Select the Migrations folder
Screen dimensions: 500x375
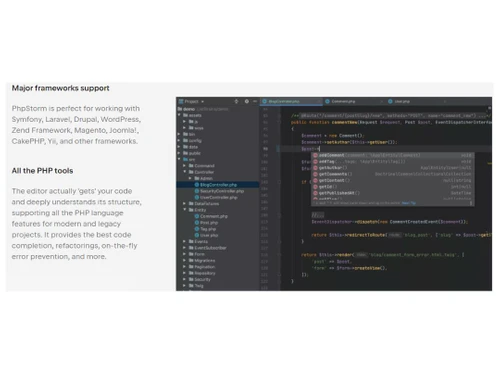click(202, 260)
